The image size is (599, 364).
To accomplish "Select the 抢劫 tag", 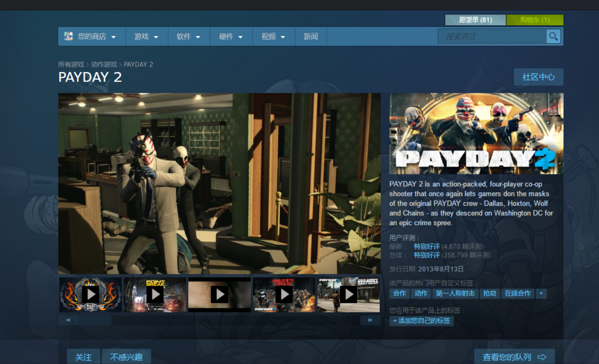I will coord(490,294).
